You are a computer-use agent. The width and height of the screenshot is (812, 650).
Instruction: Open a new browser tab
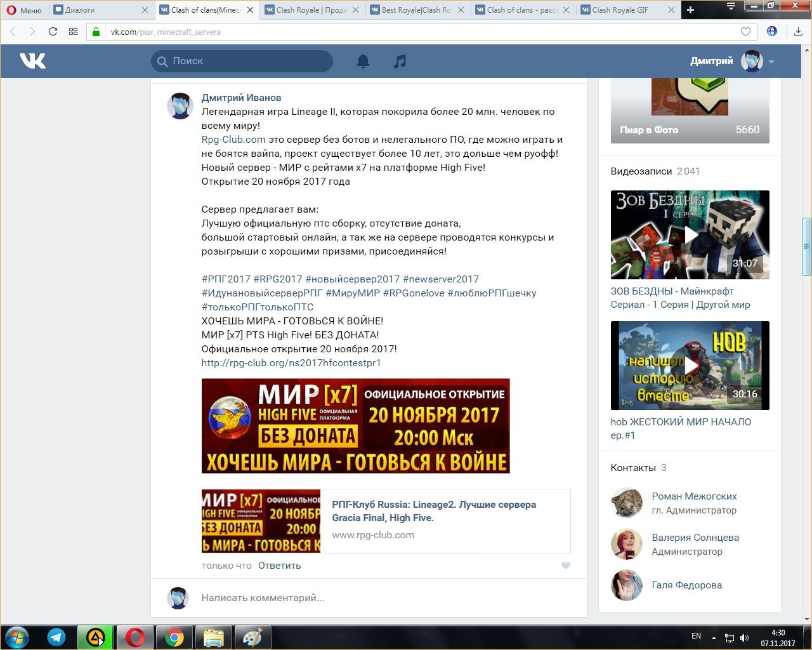pos(691,10)
